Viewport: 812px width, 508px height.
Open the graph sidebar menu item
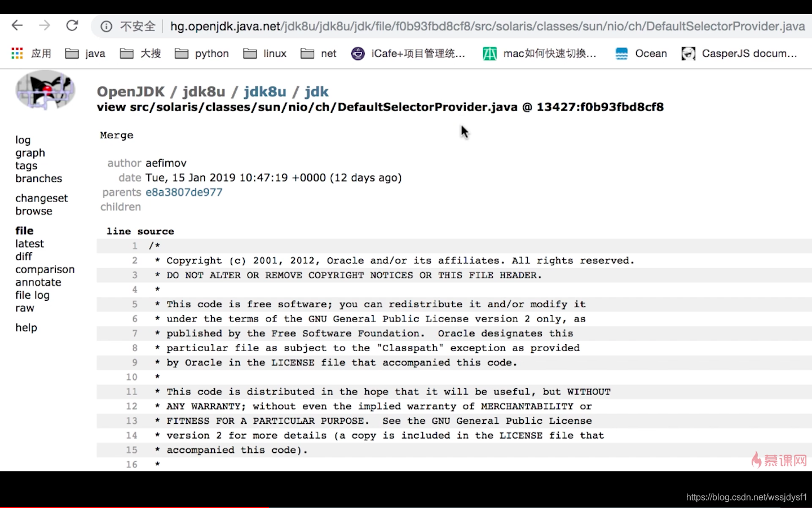[x=30, y=153]
